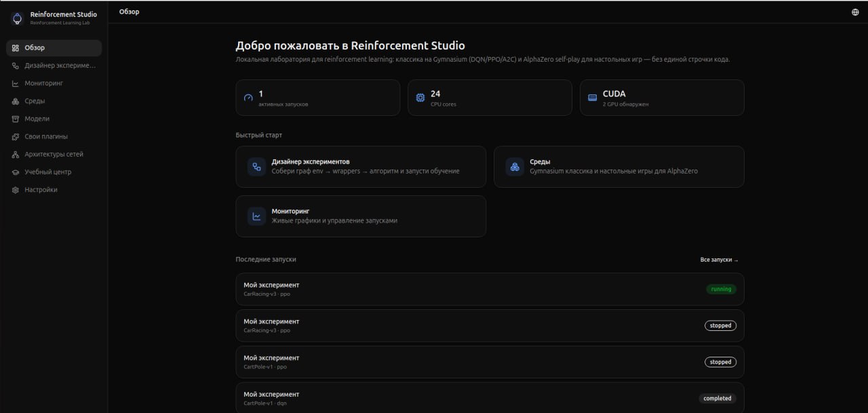
Task: Open Дизайнер экспериментов in the sidebar
Action: click(54, 66)
